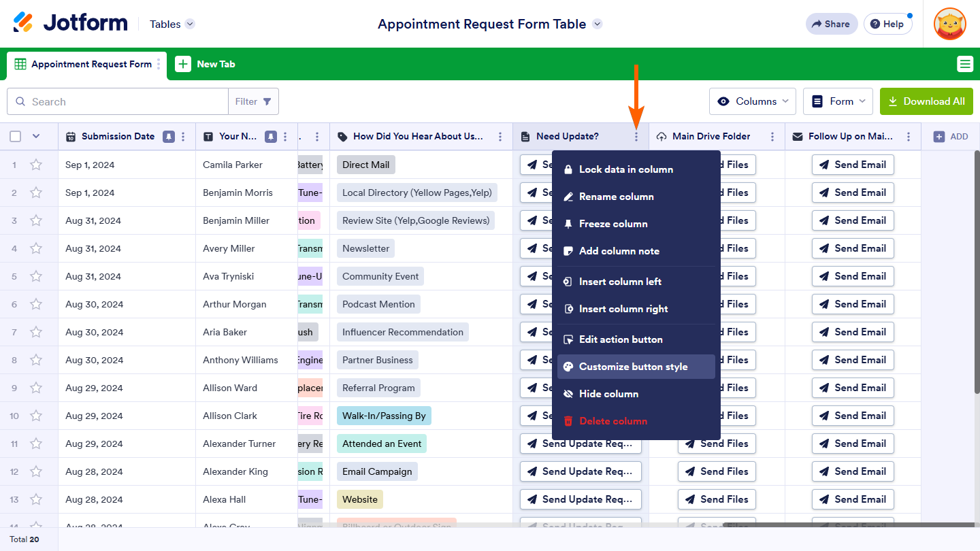The width and height of the screenshot is (980, 551).
Task: Choose Edit action button
Action: tap(636, 339)
